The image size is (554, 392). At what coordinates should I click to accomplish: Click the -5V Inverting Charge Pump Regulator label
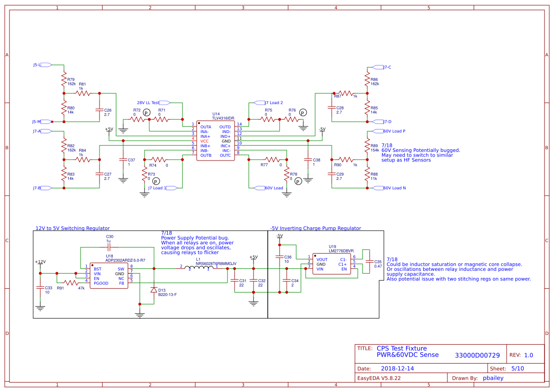[x=315, y=228]
